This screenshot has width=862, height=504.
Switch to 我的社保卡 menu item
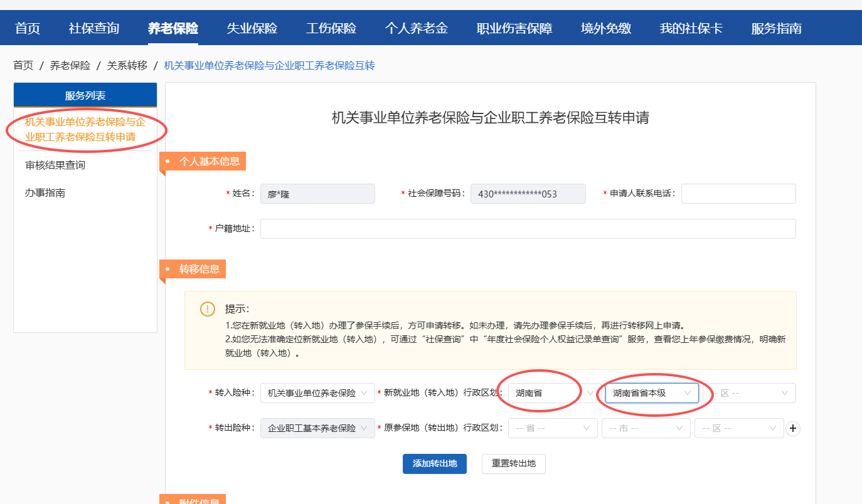691,28
